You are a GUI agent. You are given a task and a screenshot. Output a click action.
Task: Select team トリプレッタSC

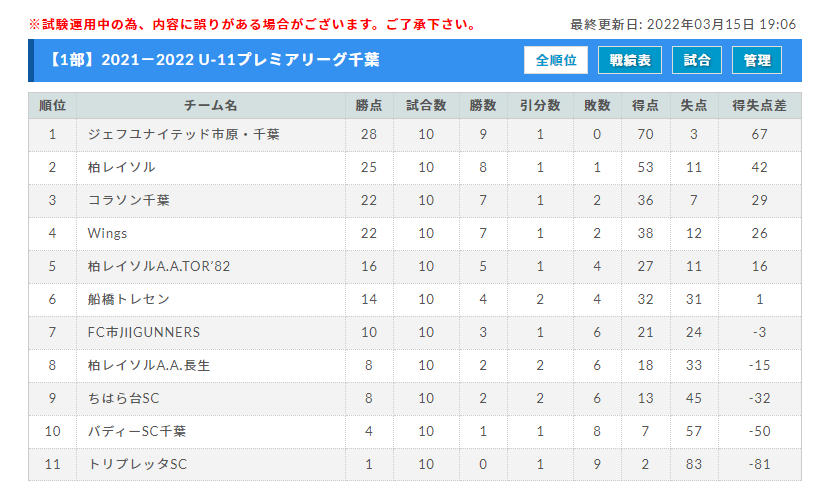click(137, 464)
